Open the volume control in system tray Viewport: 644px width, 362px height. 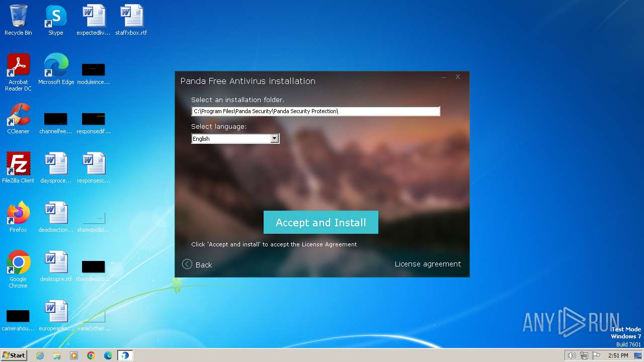click(x=572, y=355)
